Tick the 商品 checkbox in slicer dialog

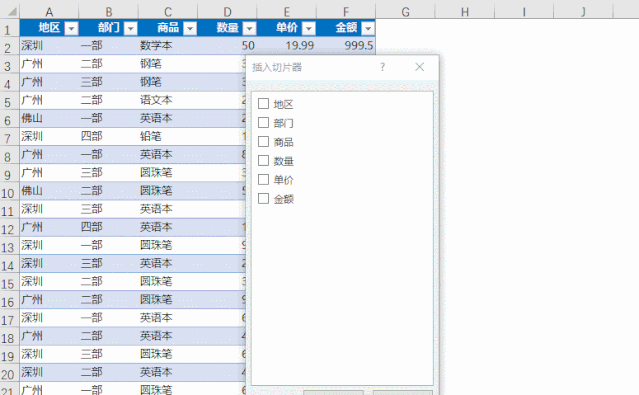[263, 141]
